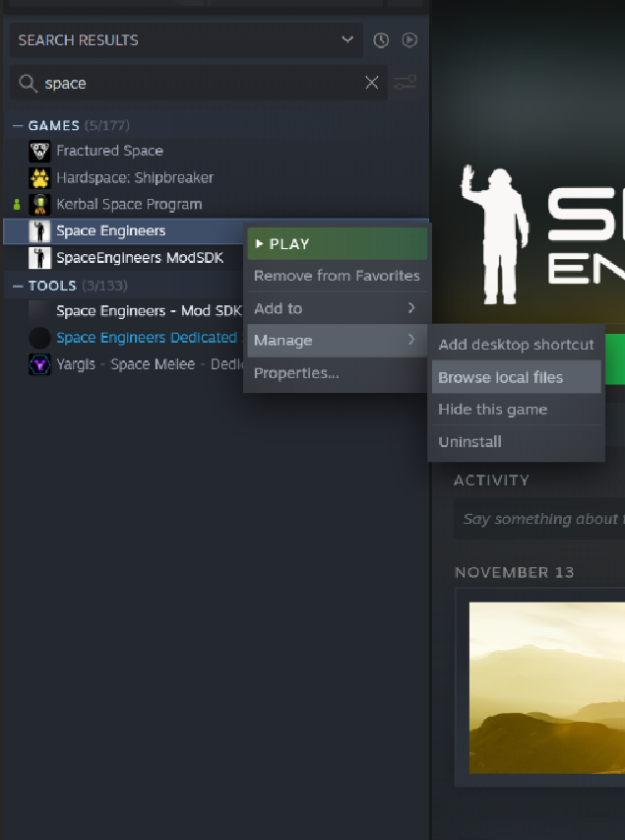625x840 pixels.
Task: Choose Uninstall from Manage submenu
Action: click(517, 442)
